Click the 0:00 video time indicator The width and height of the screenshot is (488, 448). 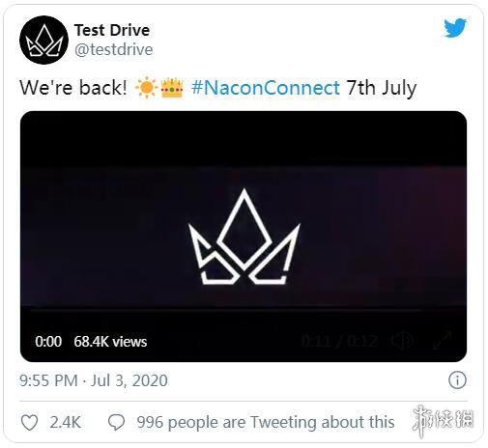pyautogui.click(x=48, y=342)
